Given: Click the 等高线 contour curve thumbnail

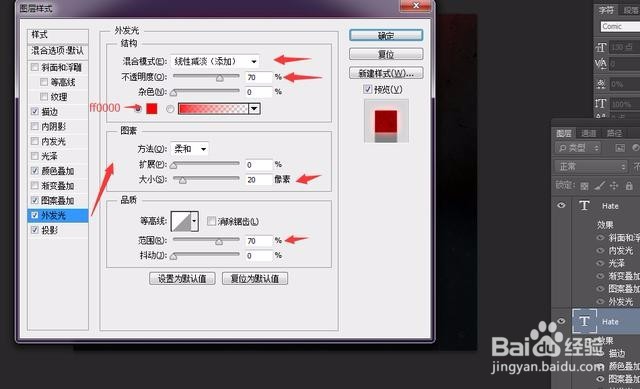Looking at the screenshot, I should 181,221.
